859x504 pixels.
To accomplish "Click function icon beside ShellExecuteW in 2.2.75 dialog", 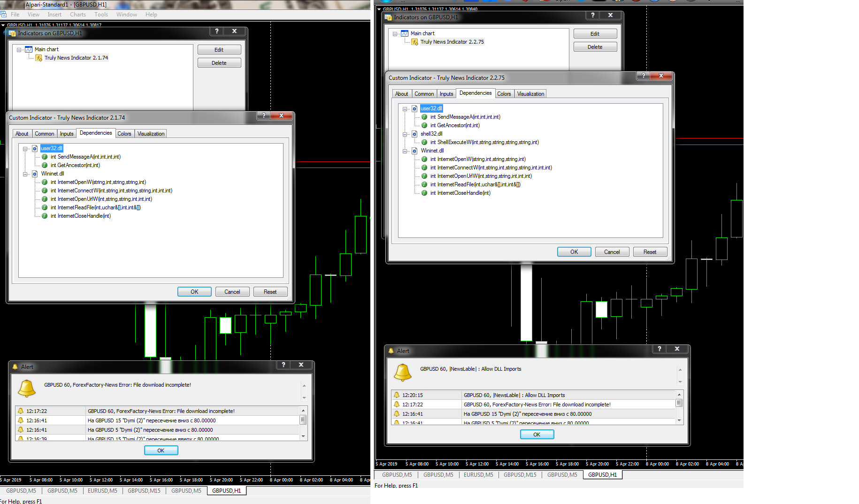I will pos(424,142).
